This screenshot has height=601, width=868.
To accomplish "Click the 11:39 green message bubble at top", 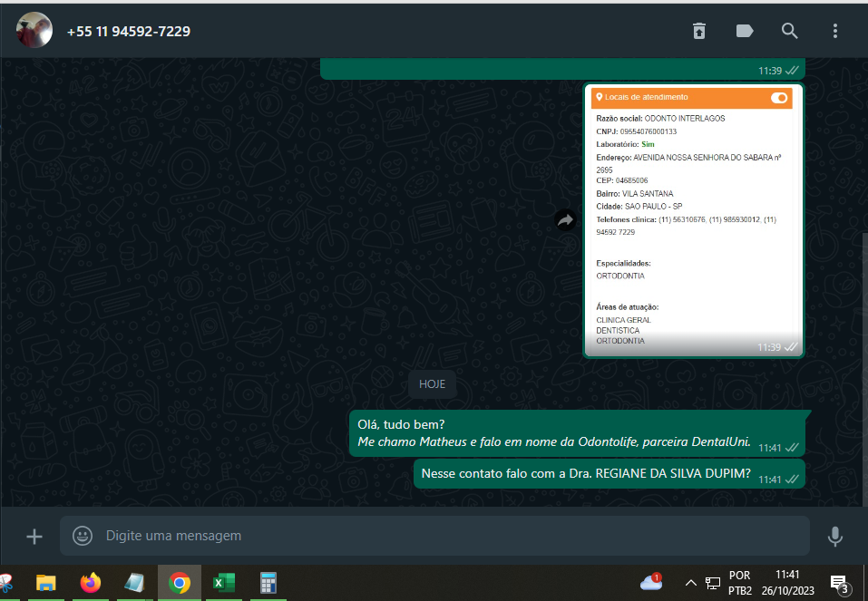I will [x=562, y=69].
